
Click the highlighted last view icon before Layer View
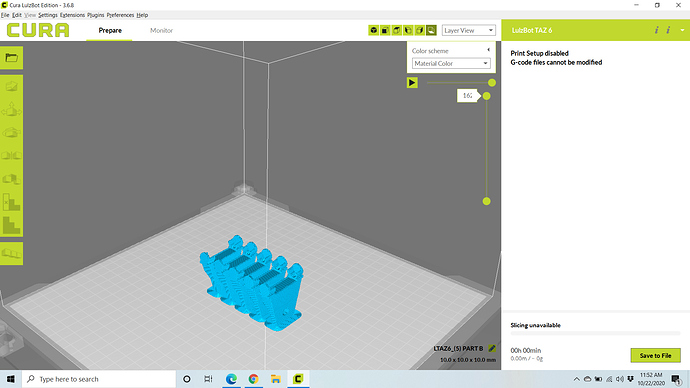click(431, 30)
